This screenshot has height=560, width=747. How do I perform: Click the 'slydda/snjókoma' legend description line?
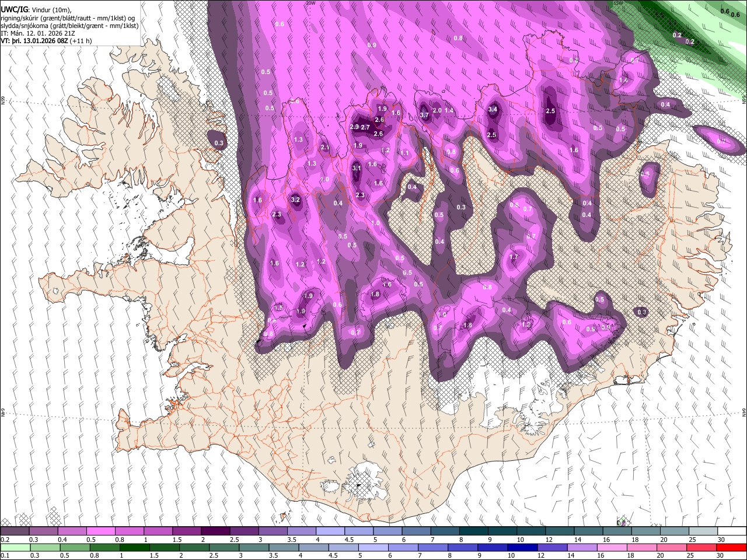(x=69, y=26)
